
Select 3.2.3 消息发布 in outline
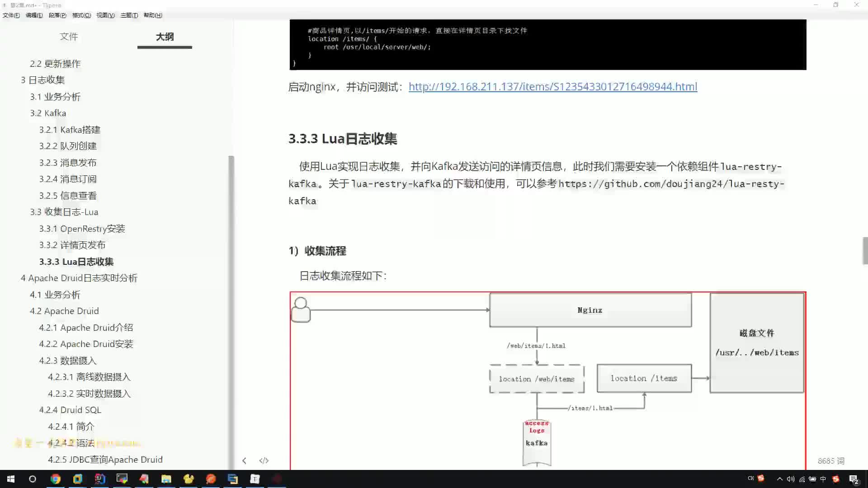tap(68, 163)
